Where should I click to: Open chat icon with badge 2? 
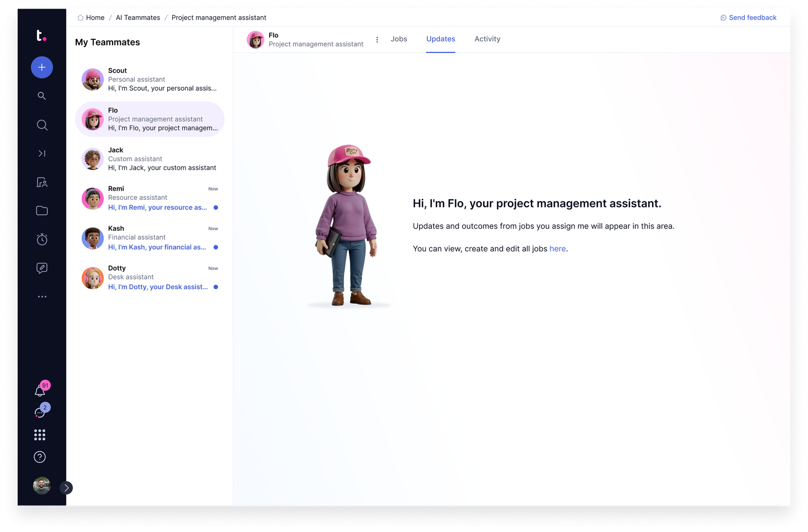click(40, 412)
